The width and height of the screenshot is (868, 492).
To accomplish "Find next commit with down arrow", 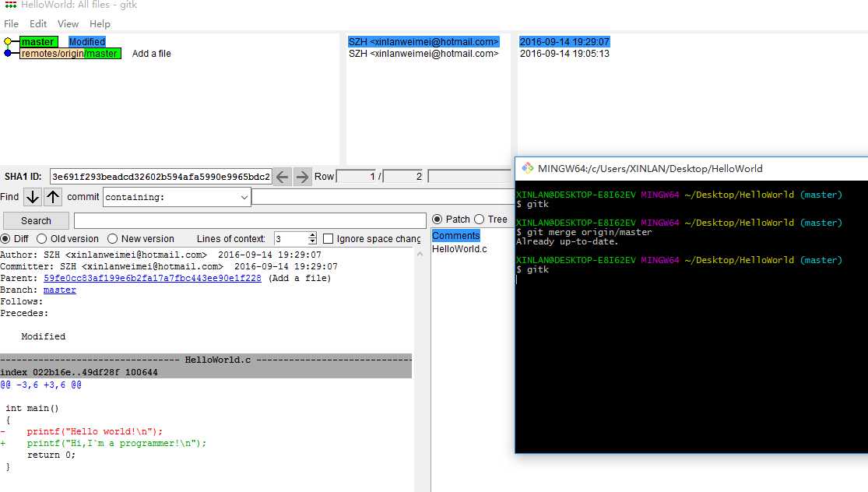I will (33, 197).
